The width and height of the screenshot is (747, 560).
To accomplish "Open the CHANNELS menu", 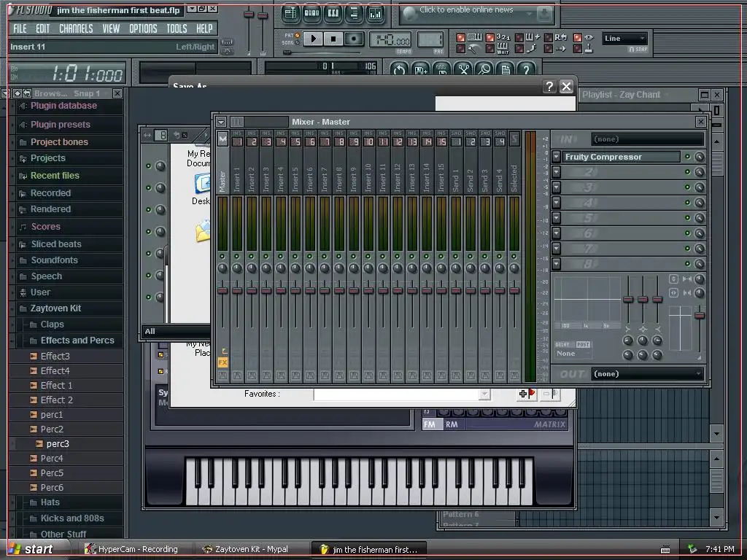I will pyautogui.click(x=76, y=28).
